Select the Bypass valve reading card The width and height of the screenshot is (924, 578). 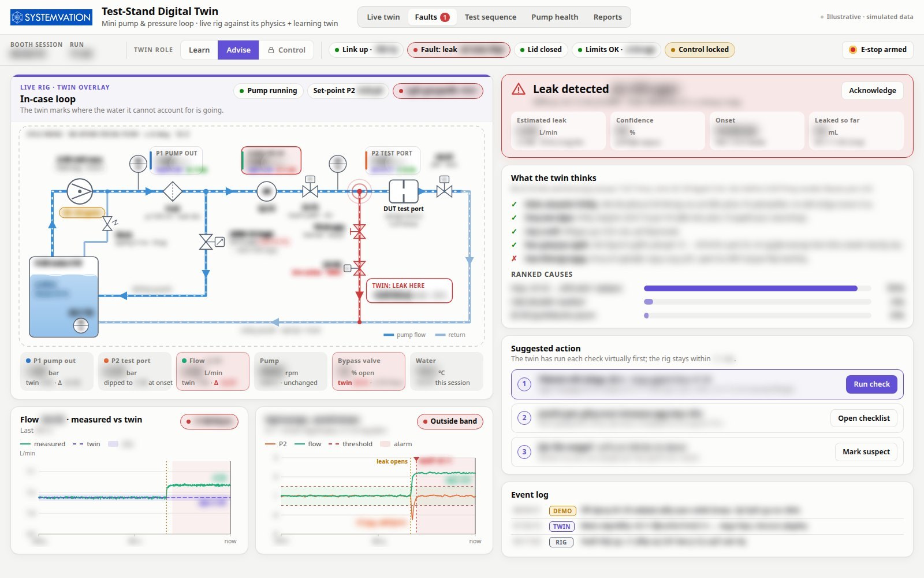point(368,372)
